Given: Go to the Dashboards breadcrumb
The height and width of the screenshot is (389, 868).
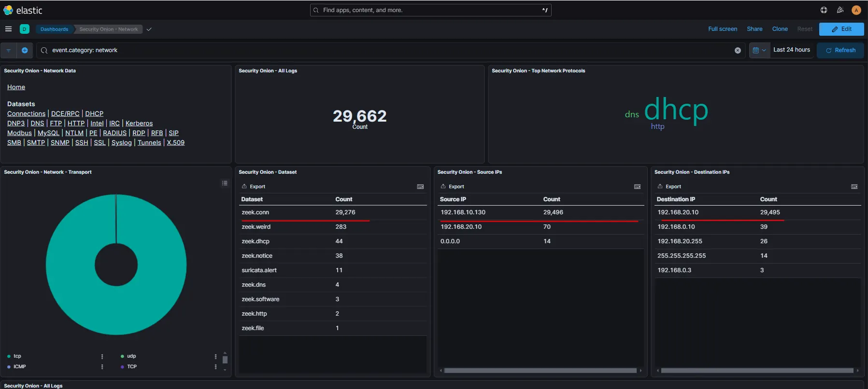Looking at the screenshot, I should coord(54,29).
